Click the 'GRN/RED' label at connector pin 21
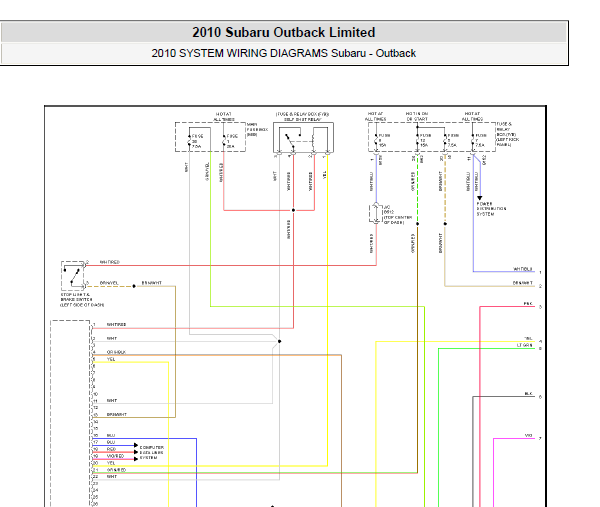Screen dimensions: 600x507 pyautogui.click(x=116, y=470)
